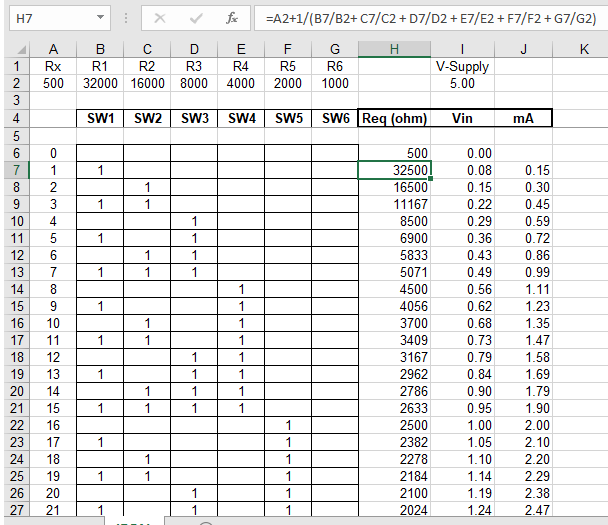
Task: Click the R6 header cell
Action: coord(335,66)
